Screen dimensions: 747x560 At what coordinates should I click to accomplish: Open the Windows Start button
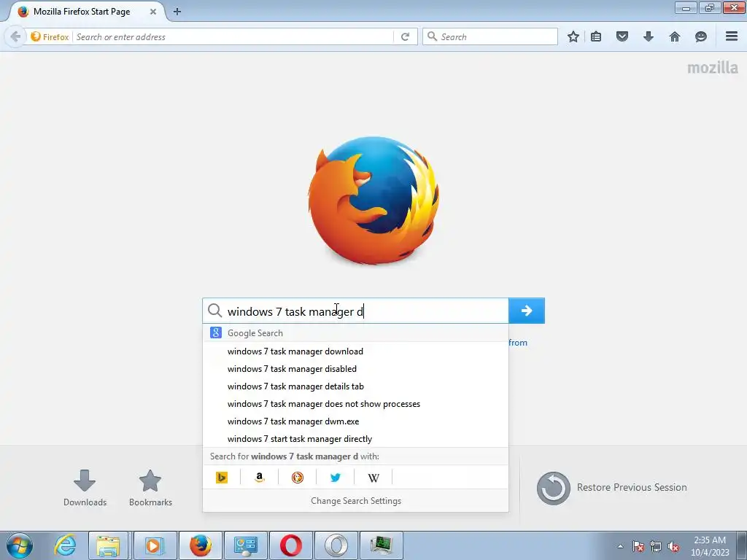[x=20, y=545]
